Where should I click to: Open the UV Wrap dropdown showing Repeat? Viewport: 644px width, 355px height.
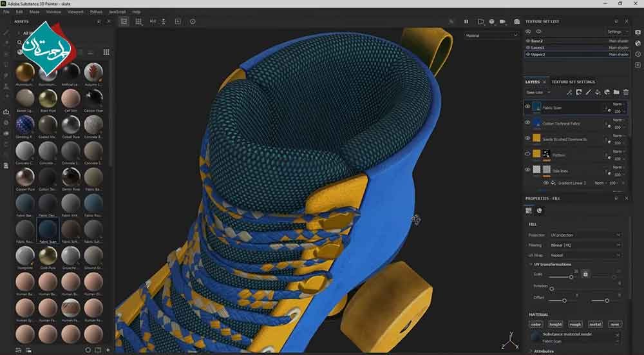click(x=585, y=255)
